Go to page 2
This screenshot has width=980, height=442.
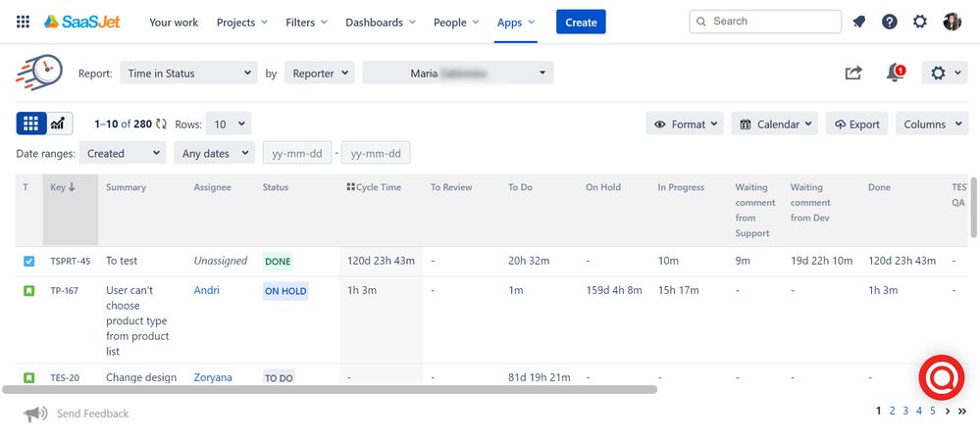pyautogui.click(x=892, y=411)
